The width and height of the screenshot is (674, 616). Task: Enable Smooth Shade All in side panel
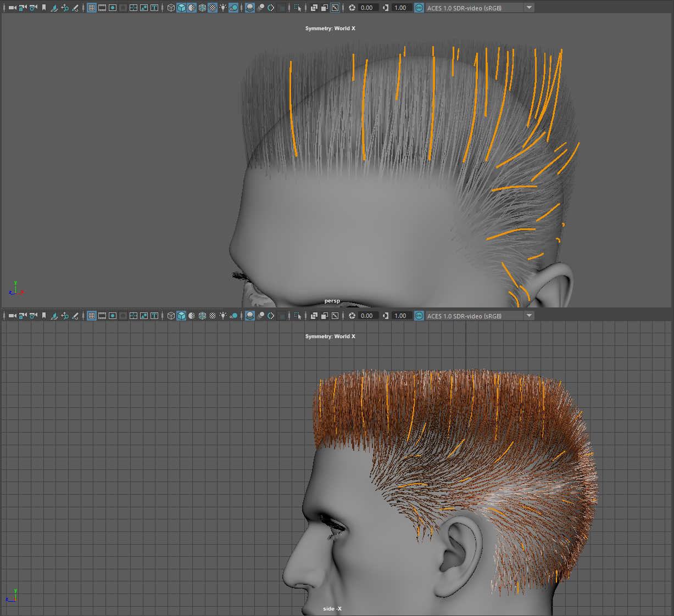click(181, 316)
